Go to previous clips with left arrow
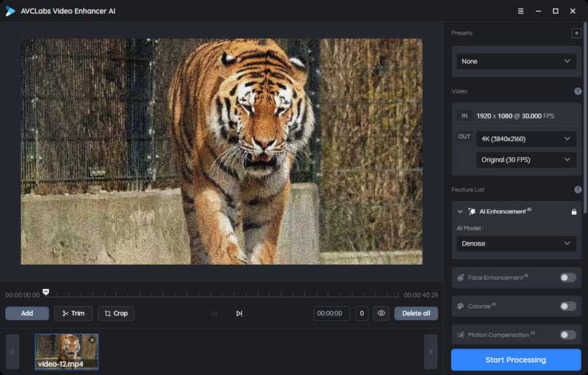 12,351
